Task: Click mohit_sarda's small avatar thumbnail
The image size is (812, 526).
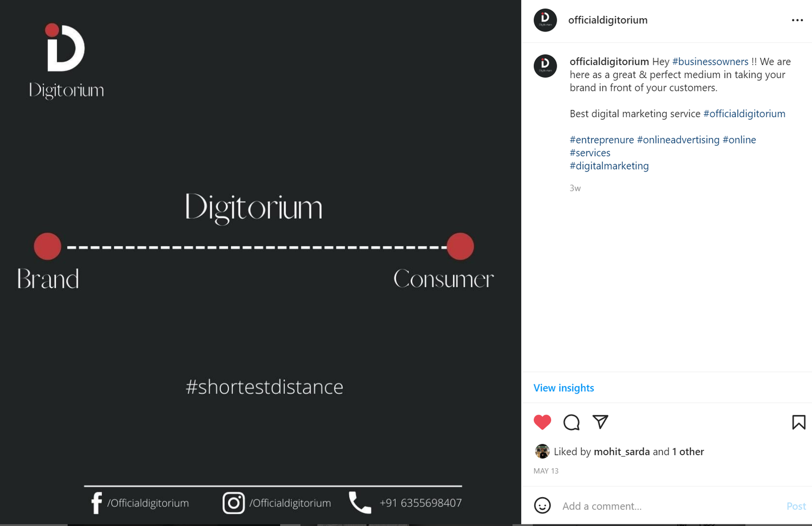Action: click(542, 451)
